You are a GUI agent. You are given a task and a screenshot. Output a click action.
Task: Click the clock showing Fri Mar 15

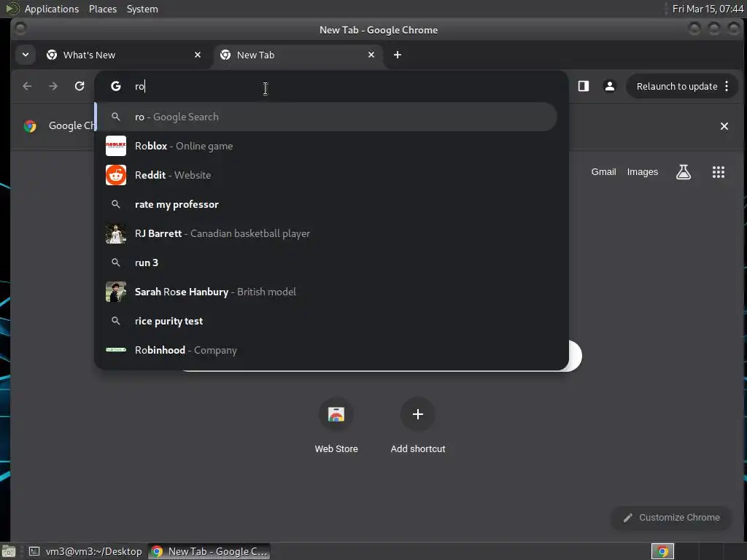pos(708,9)
